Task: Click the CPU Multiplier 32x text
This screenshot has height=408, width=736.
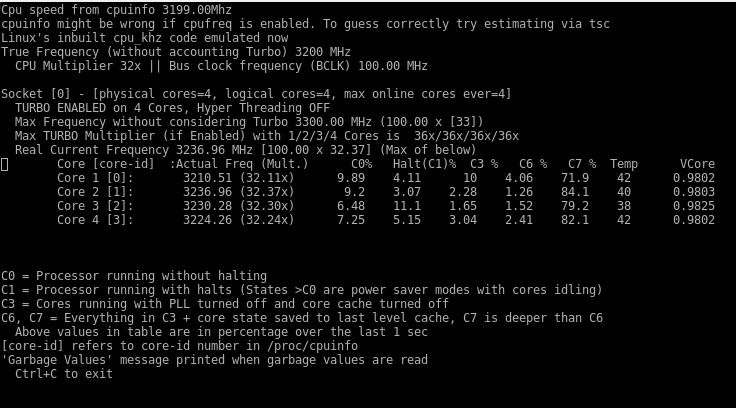Action: (78, 66)
